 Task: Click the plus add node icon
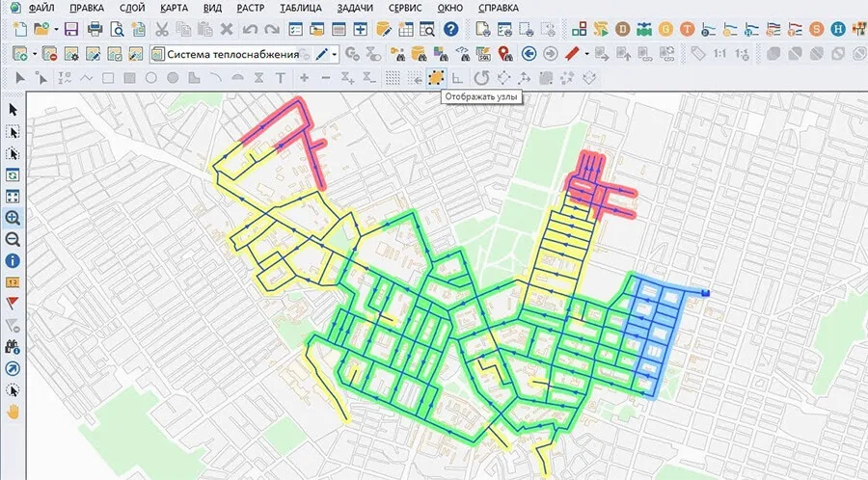tap(304, 78)
